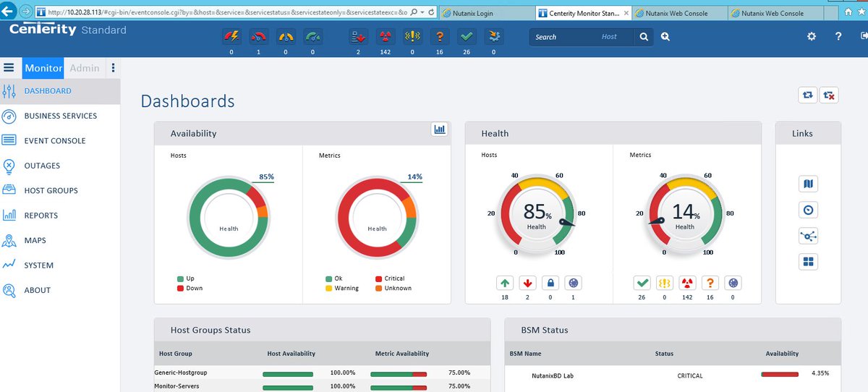Open the three-dot vertical menu beside Admin
This screenshot has height=392, width=868.
pyautogui.click(x=113, y=68)
